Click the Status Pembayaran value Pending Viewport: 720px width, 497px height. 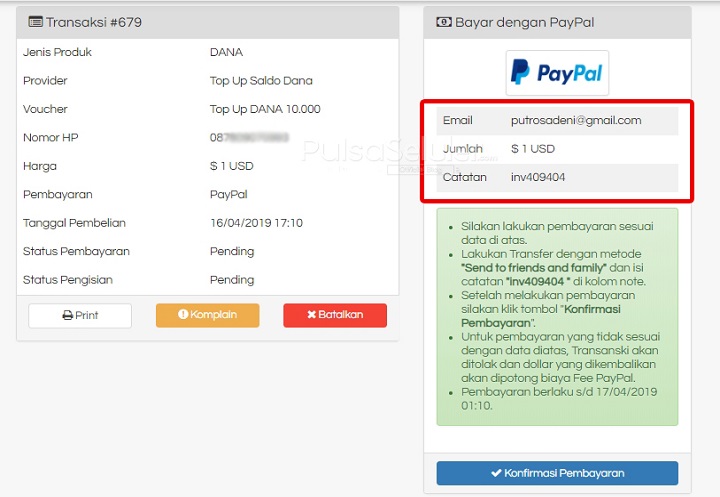(232, 252)
